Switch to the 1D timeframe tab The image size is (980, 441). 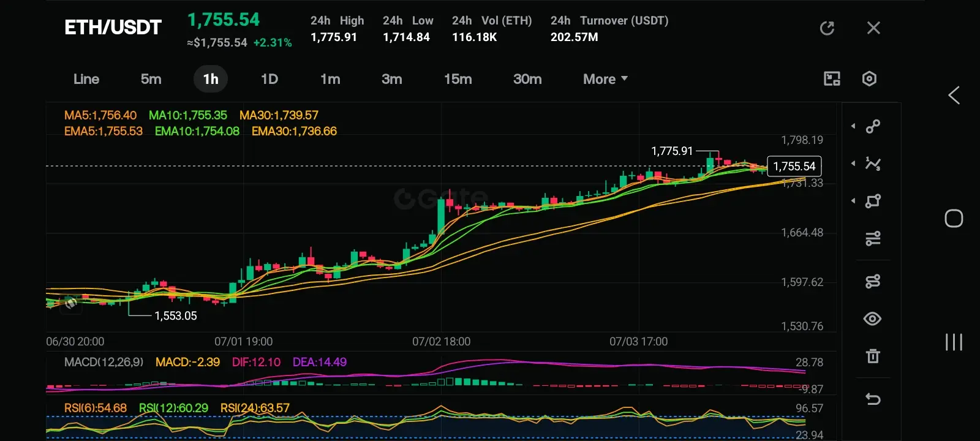269,79
